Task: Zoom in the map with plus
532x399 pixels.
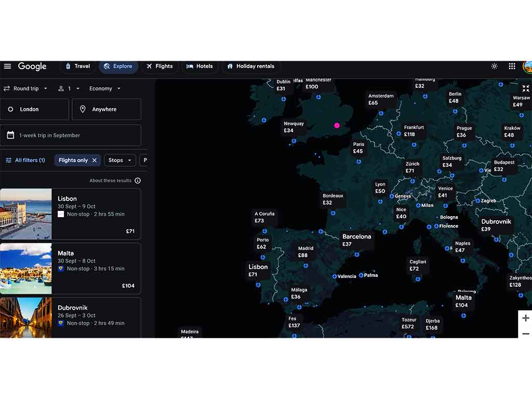Action: tap(526, 318)
